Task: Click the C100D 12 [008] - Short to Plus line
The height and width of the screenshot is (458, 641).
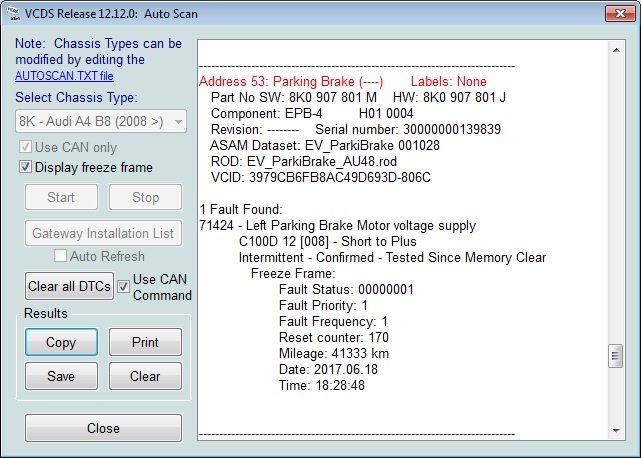Action: [x=327, y=241]
